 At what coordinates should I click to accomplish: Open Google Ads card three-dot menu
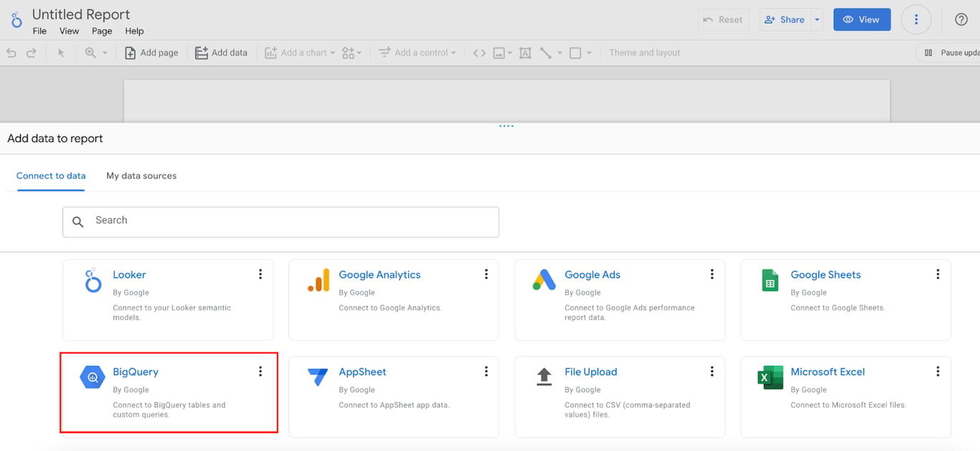(712, 274)
